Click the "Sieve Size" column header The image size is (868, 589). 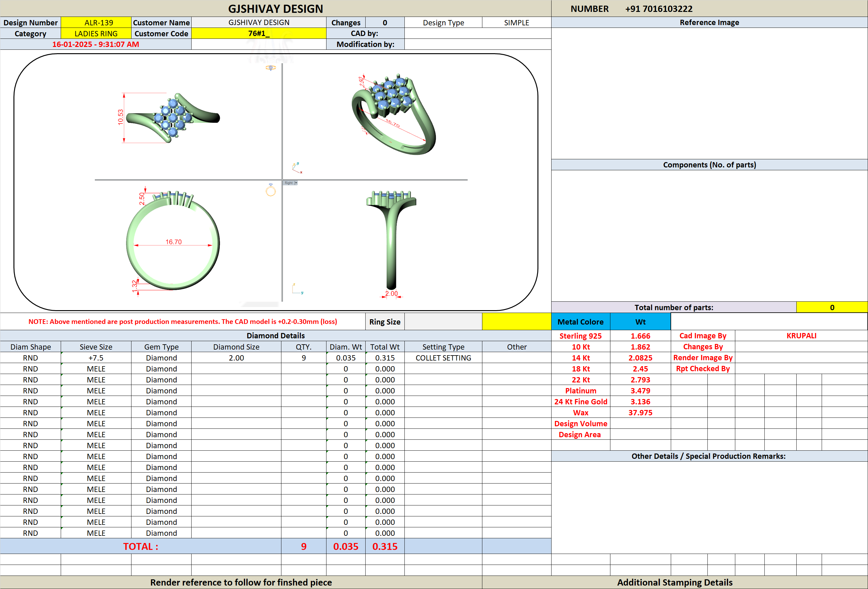[x=96, y=346]
